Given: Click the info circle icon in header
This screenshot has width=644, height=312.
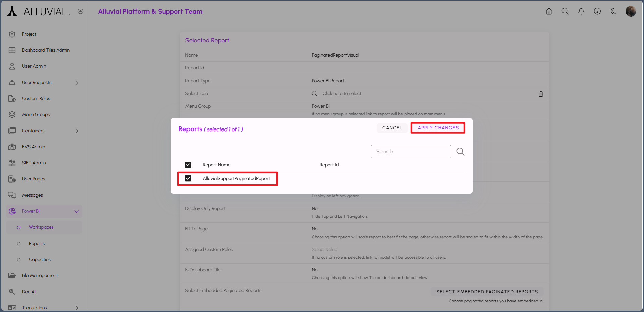Looking at the screenshot, I should tap(597, 11).
